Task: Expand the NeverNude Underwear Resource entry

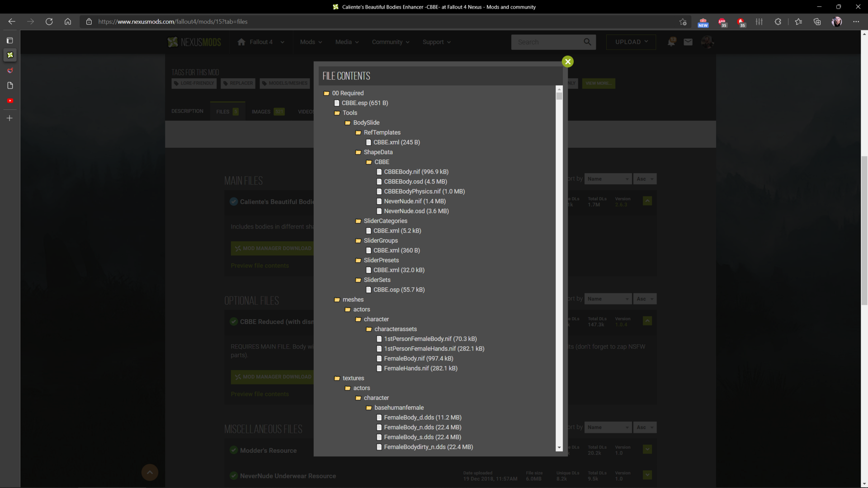Action: [x=647, y=475]
